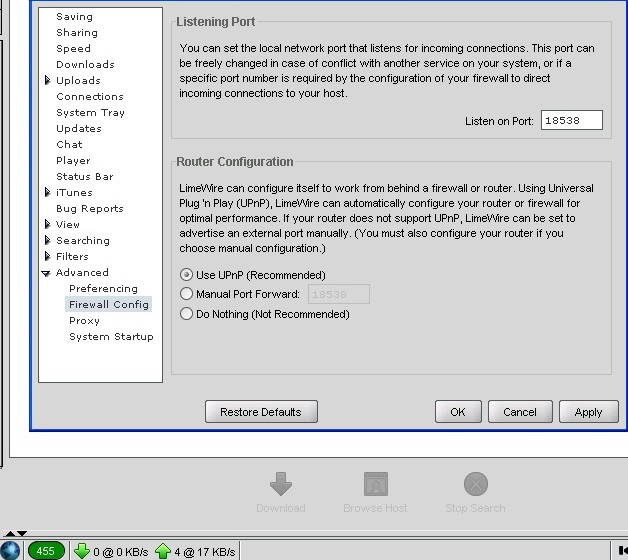Select Preferencing under Advanced
The width and height of the screenshot is (628, 560).
point(103,289)
